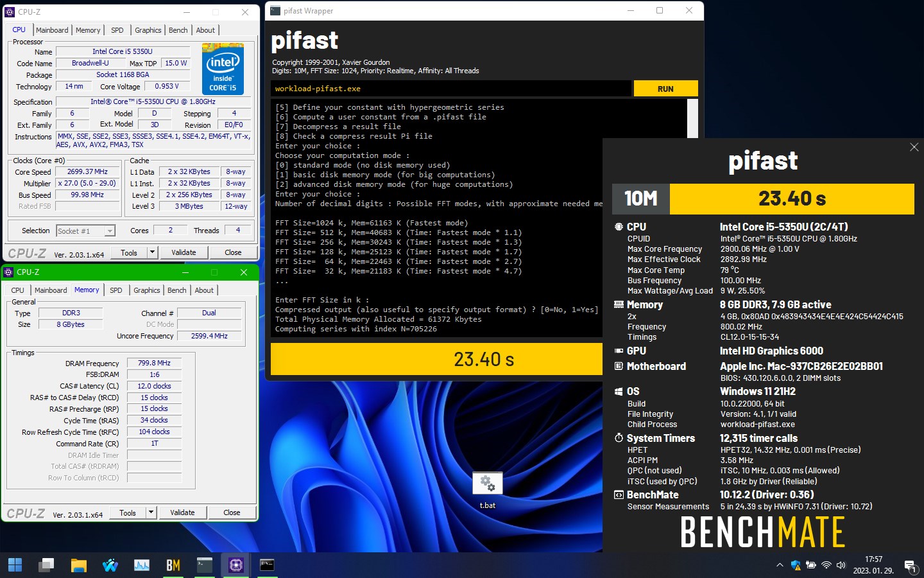Click the workload-pifast.exe input field

[450, 89]
